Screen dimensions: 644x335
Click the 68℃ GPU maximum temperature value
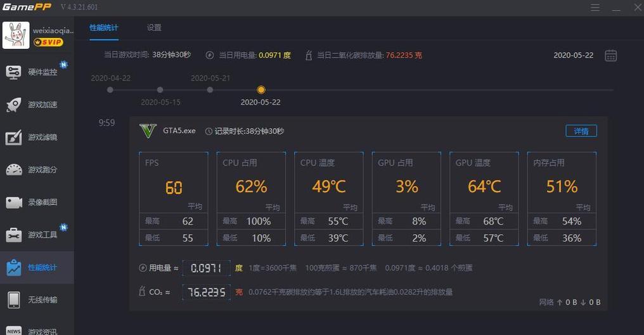tap(493, 221)
